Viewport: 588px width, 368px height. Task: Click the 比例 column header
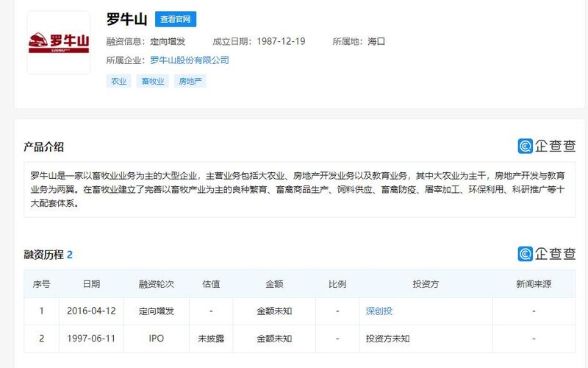tap(337, 284)
